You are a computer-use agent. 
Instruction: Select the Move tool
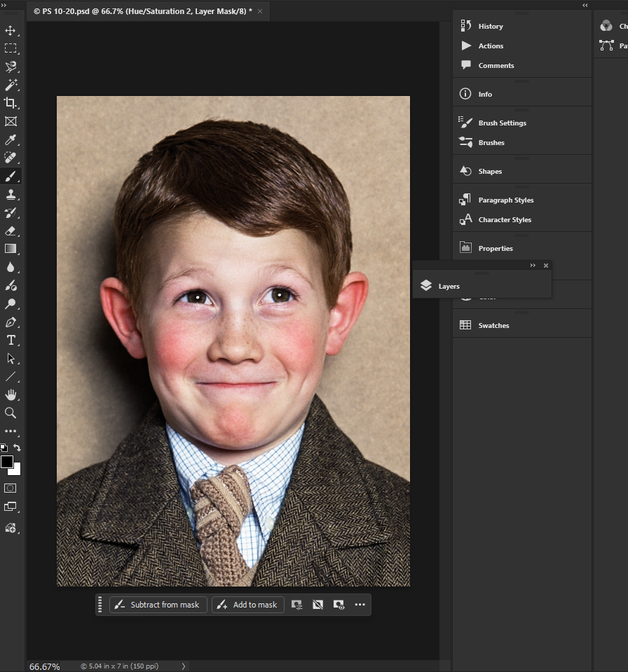(x=11, y=30)
